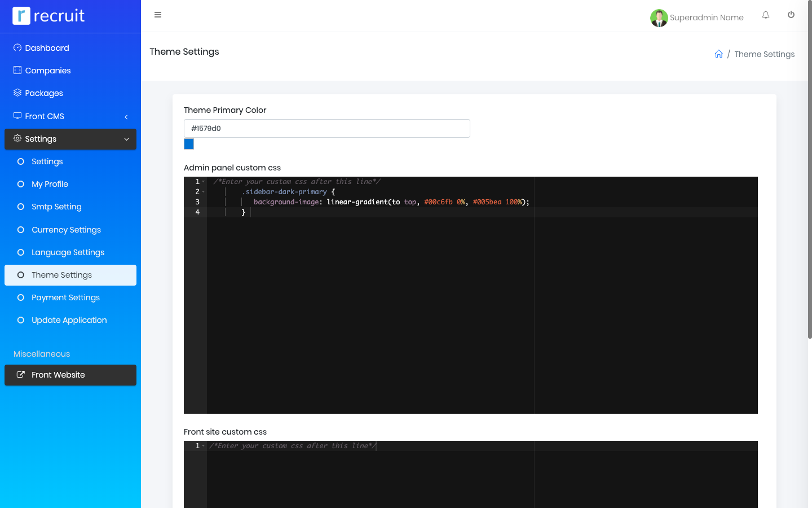Click the hamburger menu toggle icon
Viewport: 812px width, 508px height.
click(x=158, y=15)
